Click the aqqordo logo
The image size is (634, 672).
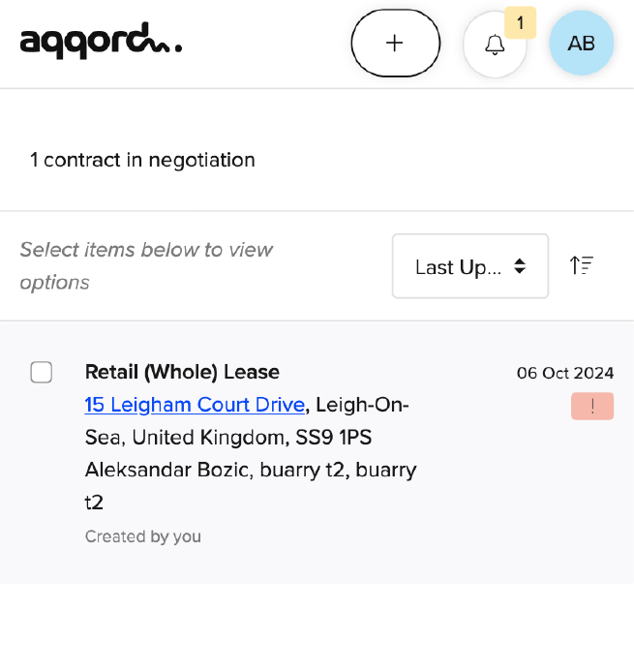[x=101, y=41]
